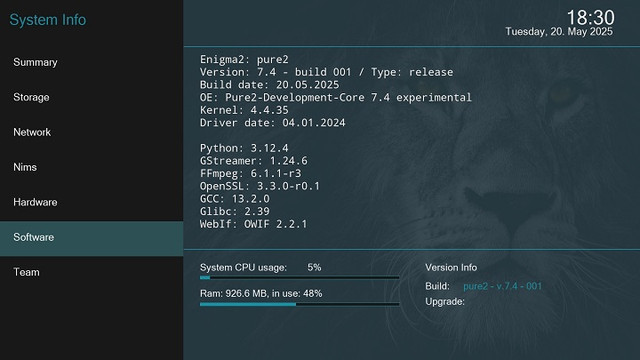Viewport: 640px width, 360px height.
Task: Click the System CPU usage label
Action: click(x=243, y=268)
